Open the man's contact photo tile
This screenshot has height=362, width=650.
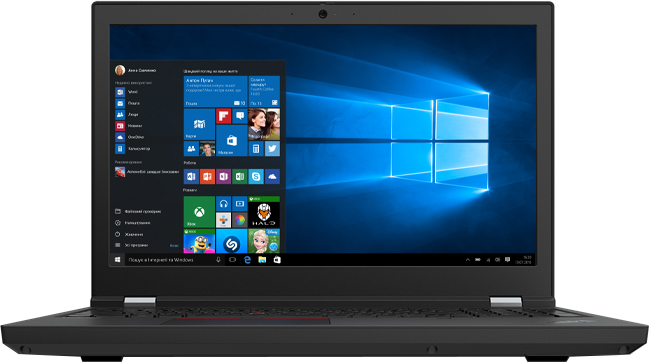[x=207, y=149]
